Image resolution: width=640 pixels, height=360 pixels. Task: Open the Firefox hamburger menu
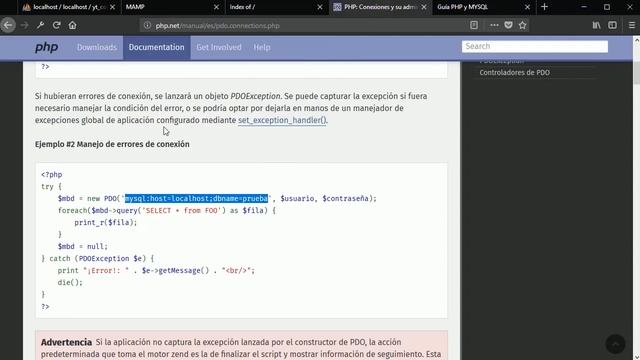point(631,25)
